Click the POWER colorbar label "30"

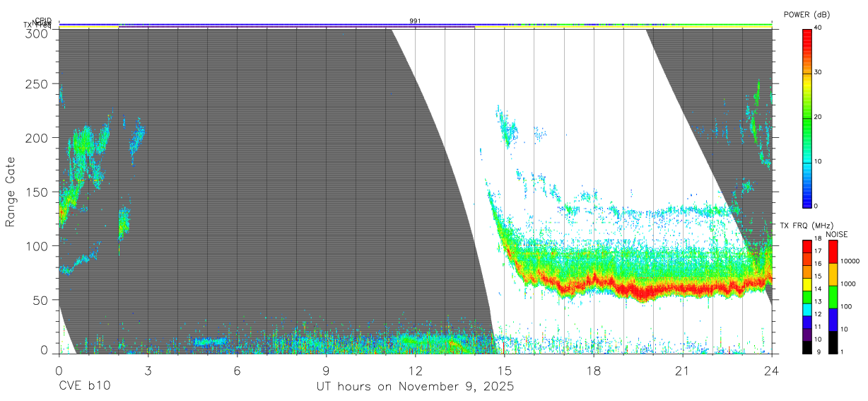818,72
